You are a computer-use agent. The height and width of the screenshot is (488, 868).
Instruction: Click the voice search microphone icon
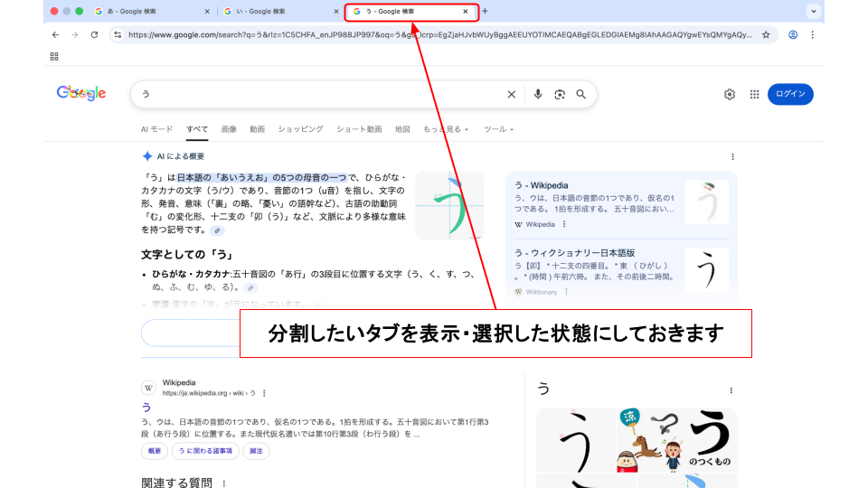[x=538, y=94]
